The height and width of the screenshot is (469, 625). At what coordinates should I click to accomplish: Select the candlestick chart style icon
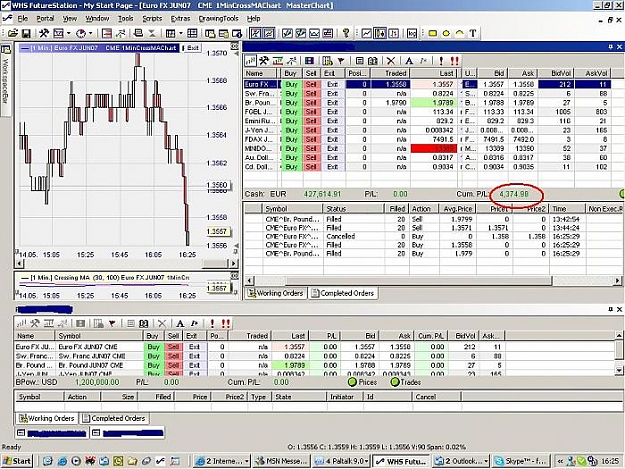[x=380, y=33]
